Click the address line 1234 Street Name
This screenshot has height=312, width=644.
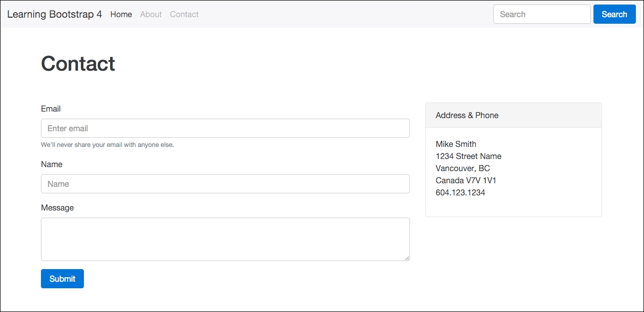(469, 156)
